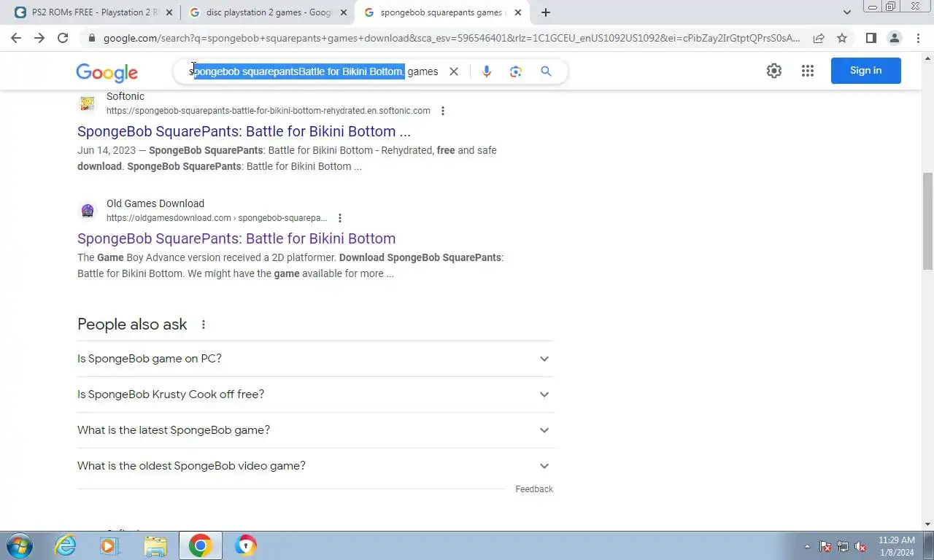Close the disc playstation 2 games tab
The height and width of the screenshot is (560, 934).
point(344,12)
